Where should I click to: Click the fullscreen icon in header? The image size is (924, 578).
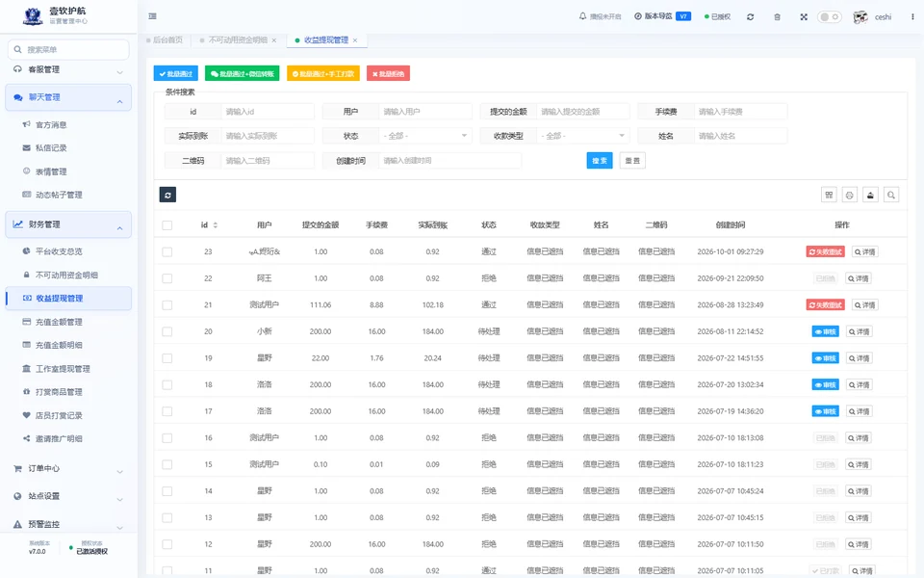(804, 17)
